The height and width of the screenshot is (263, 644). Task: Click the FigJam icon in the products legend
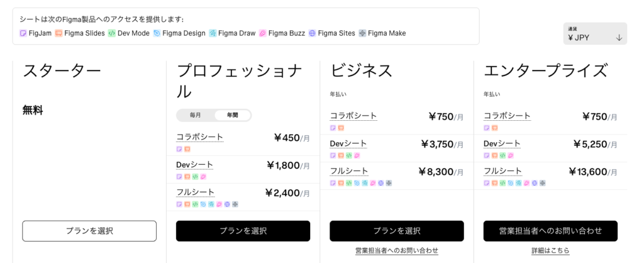[23, 33]
